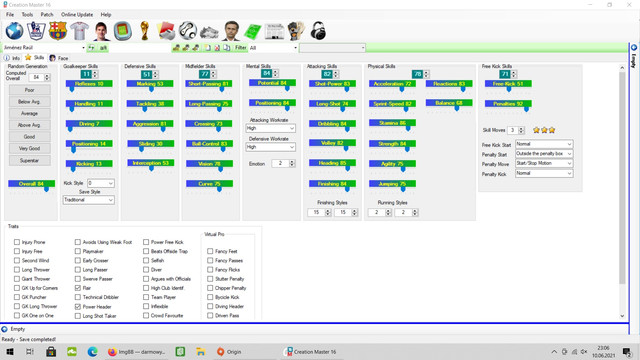This screenshot has width=640, height=360.
Task: Enable the Playmaker trait
Action: tap(78, 251)
